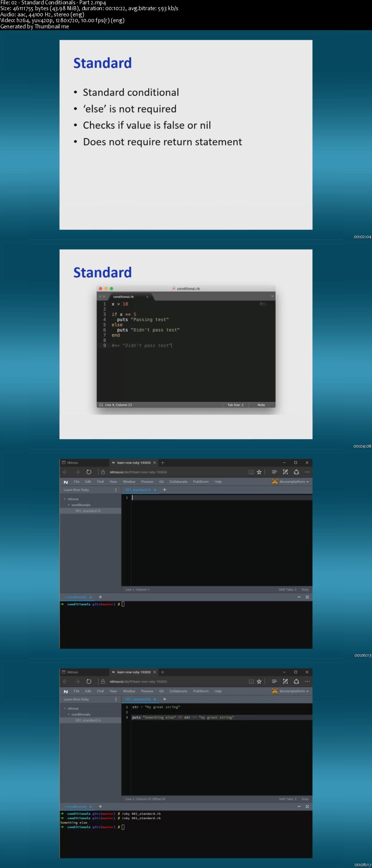The height and width of the screenshot is (868, 372).
Task: Click the refresh icon in the empty-editor frame
Action: (x=89, y=472)
